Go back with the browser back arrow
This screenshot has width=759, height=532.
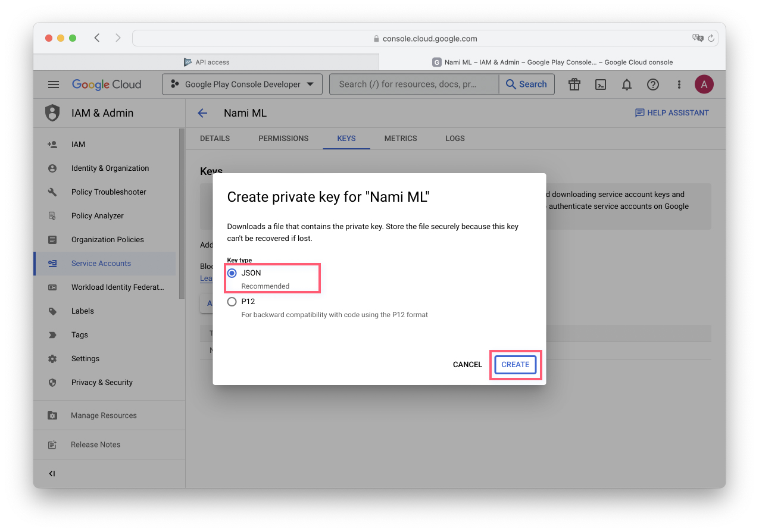tap(97, 38)
